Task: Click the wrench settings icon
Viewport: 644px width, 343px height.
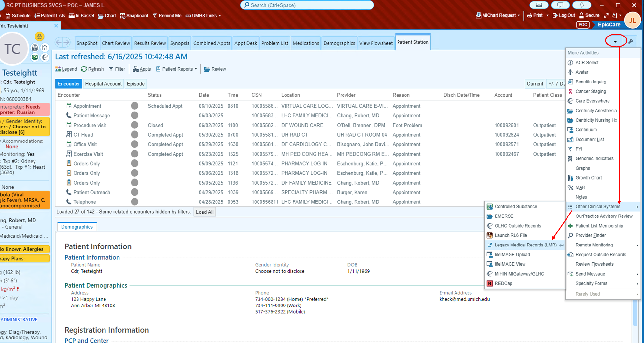Action: [631, 42]
